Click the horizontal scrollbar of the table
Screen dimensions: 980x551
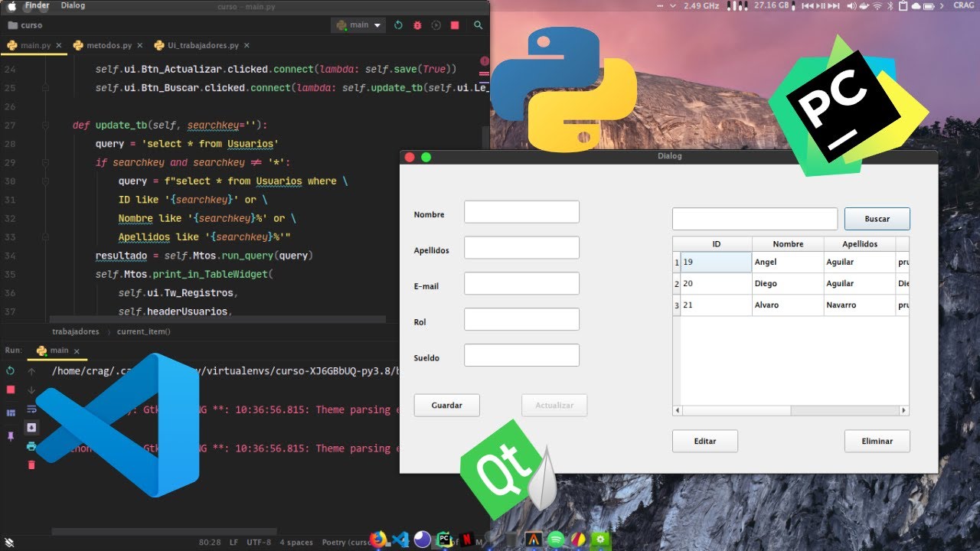(x=791, y=411)
